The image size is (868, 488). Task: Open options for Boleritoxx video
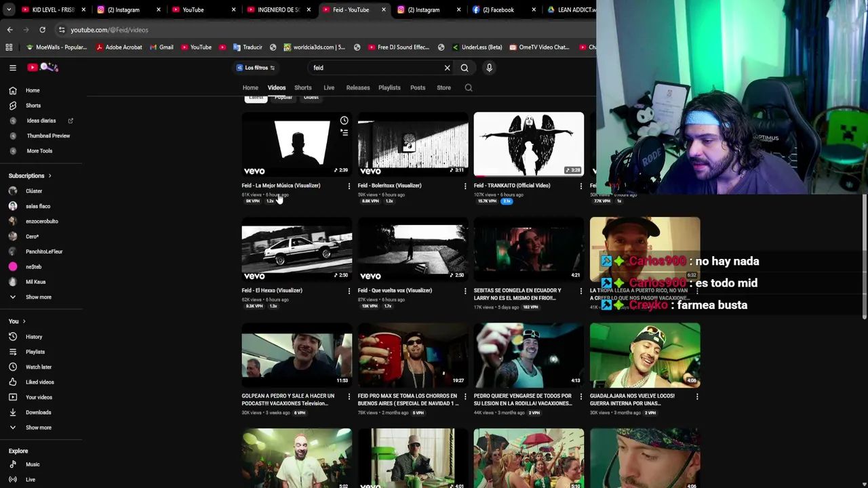point(465,186)
